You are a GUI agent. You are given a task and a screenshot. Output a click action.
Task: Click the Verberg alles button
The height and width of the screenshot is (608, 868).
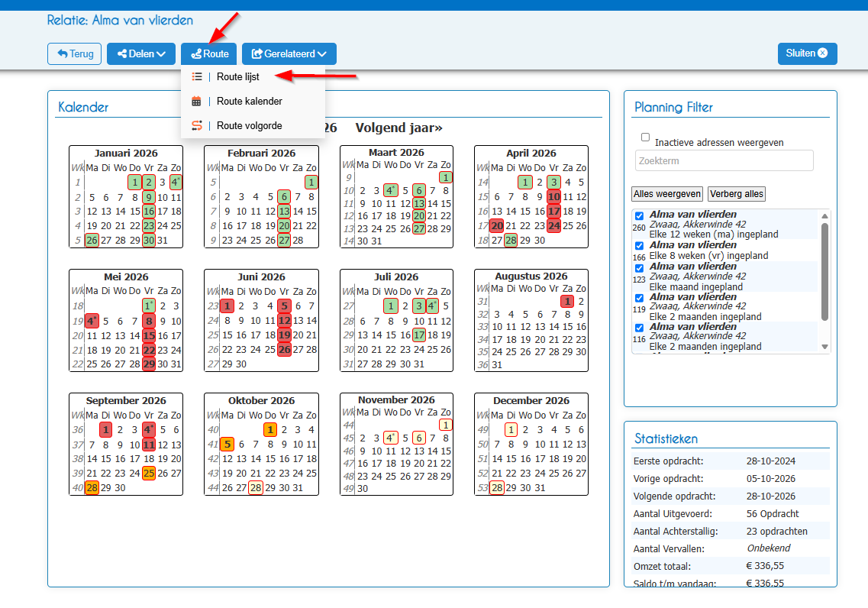[x=736, y=194]
